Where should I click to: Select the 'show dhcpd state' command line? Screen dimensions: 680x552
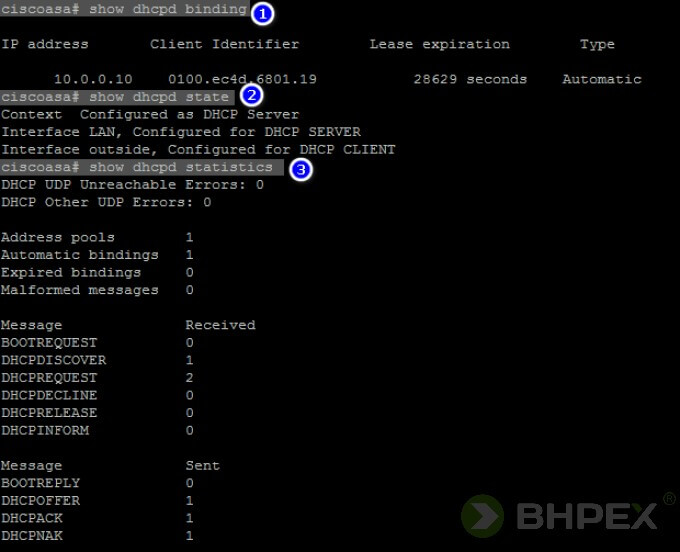[x=118, y=97]
